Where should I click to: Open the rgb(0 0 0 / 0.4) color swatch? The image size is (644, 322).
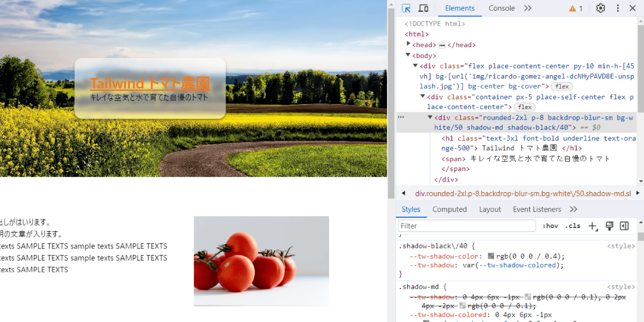[491, 257]
